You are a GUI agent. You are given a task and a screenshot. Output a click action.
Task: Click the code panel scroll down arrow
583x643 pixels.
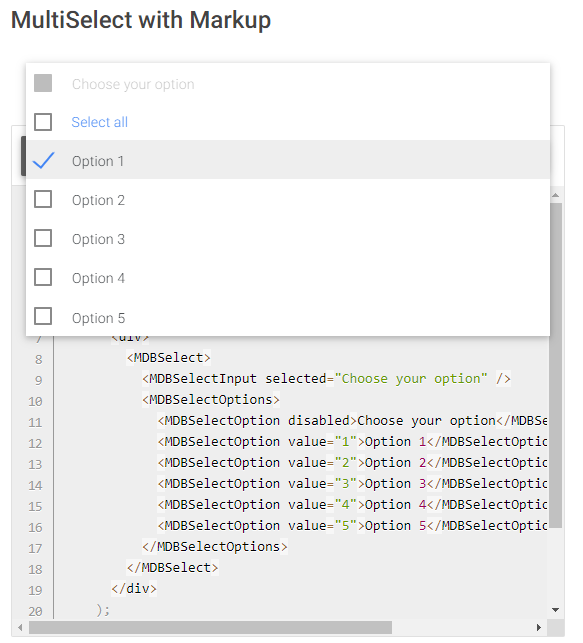[x=556, y=610]
